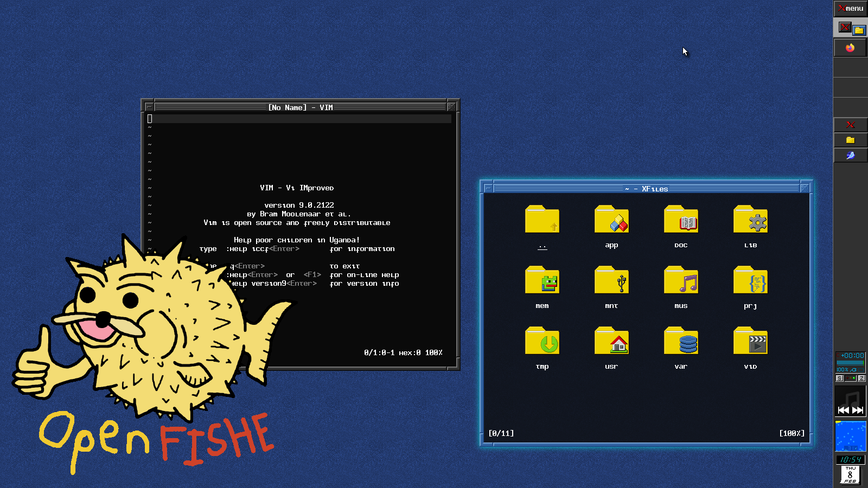868x488 pixels.
Task: Skip to next track in music dockapp
Action: [858, 410]
